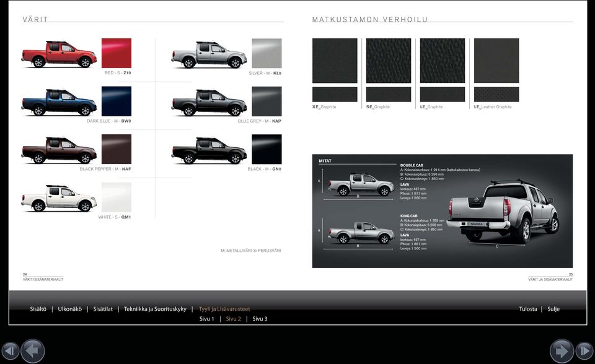595x364 pixels.
Task: Click the red pickup truck image
Action: [59, 54]
